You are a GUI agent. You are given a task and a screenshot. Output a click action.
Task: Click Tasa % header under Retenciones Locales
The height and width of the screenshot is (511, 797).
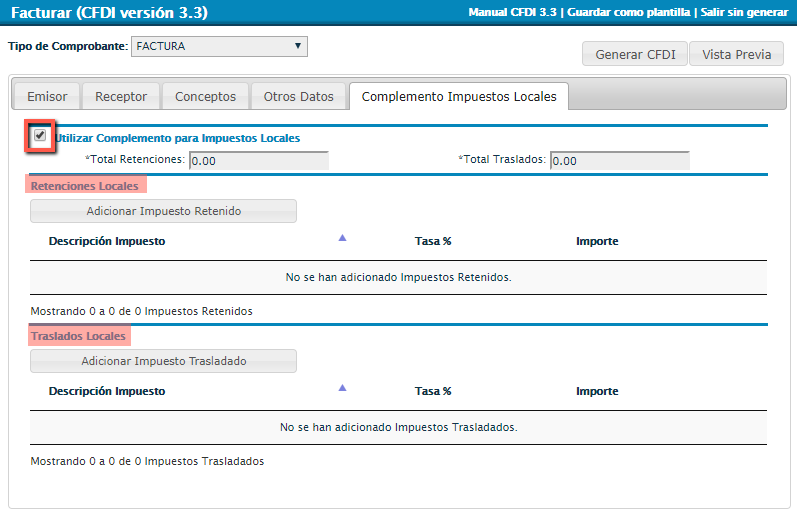pyautogui.click(x=433, y=241)
